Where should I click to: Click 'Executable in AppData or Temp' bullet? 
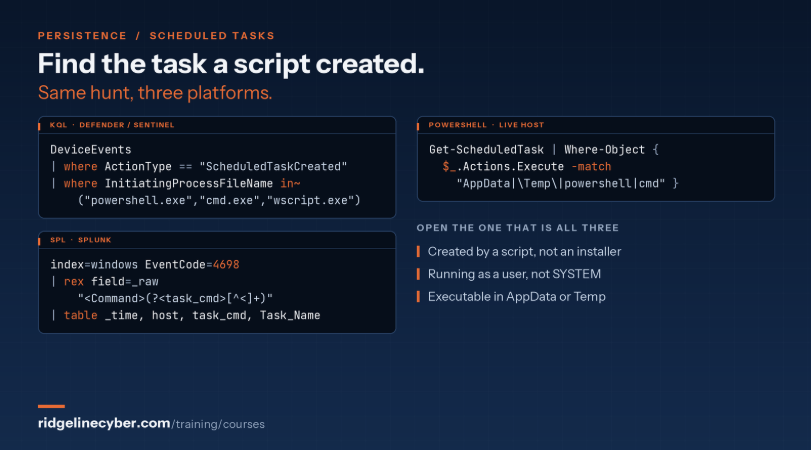(517, 297)
